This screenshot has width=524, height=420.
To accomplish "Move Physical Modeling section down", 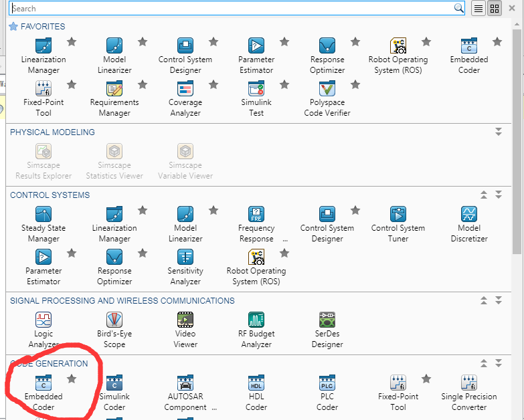I will pos(499,132).
